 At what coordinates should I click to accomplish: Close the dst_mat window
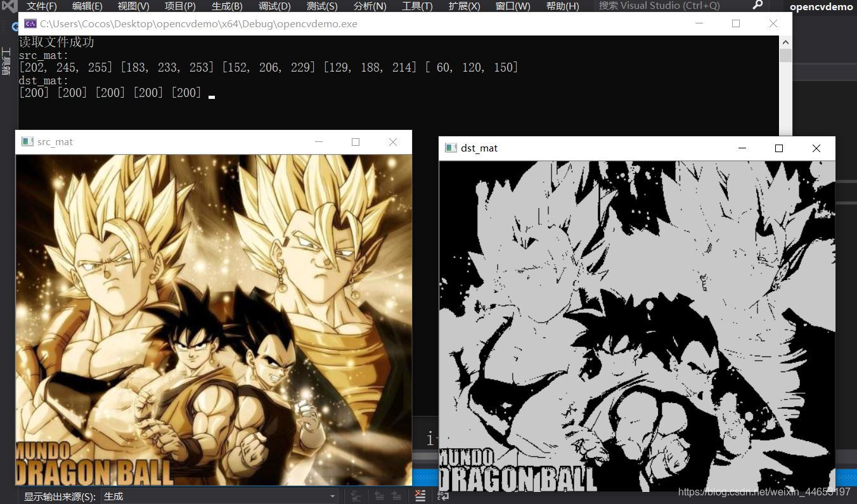click(x=816, y=148)
